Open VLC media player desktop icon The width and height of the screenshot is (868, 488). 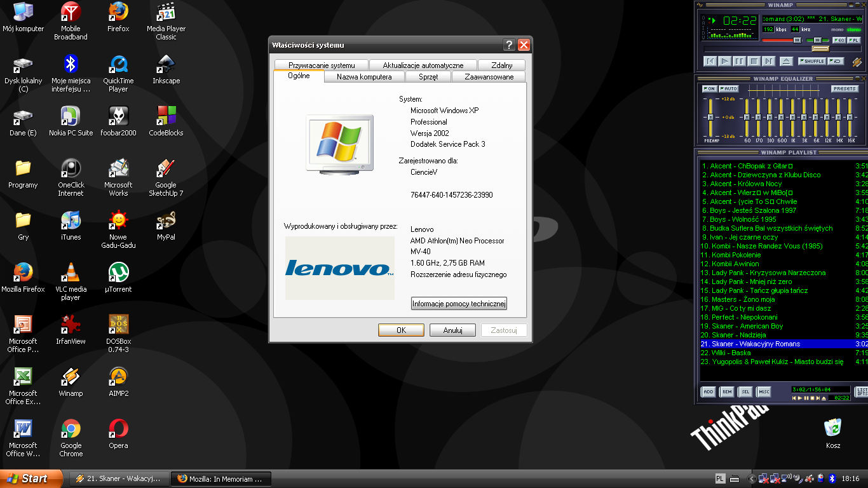pos(71,282)
